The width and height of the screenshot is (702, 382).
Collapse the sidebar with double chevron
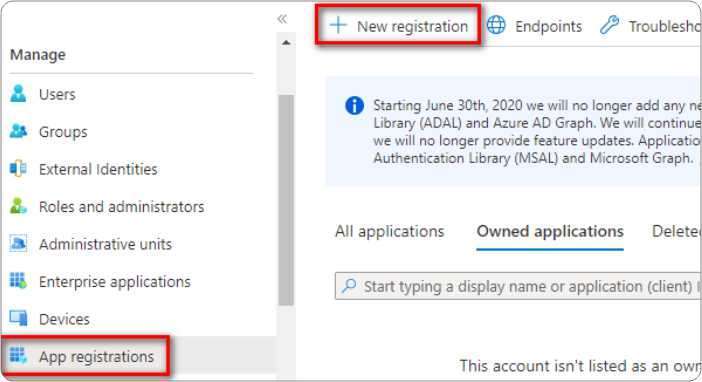pos(282,19)
